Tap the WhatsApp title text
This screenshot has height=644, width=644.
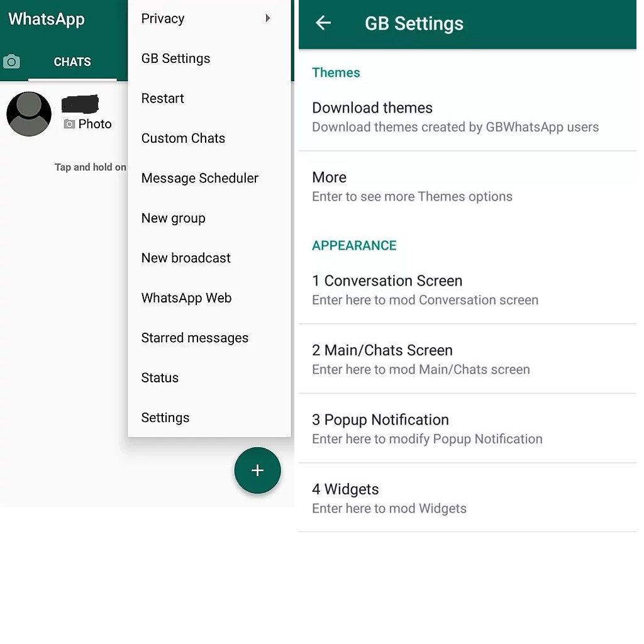[47, 19]
